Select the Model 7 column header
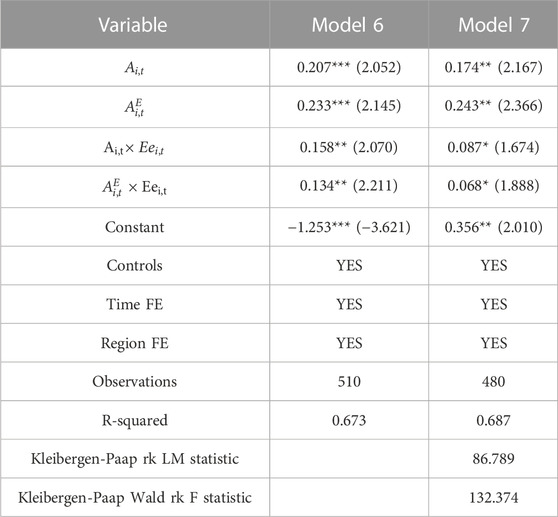Image resolution: width=558 pixels, height=517 pixels. [x=494, y=25]
